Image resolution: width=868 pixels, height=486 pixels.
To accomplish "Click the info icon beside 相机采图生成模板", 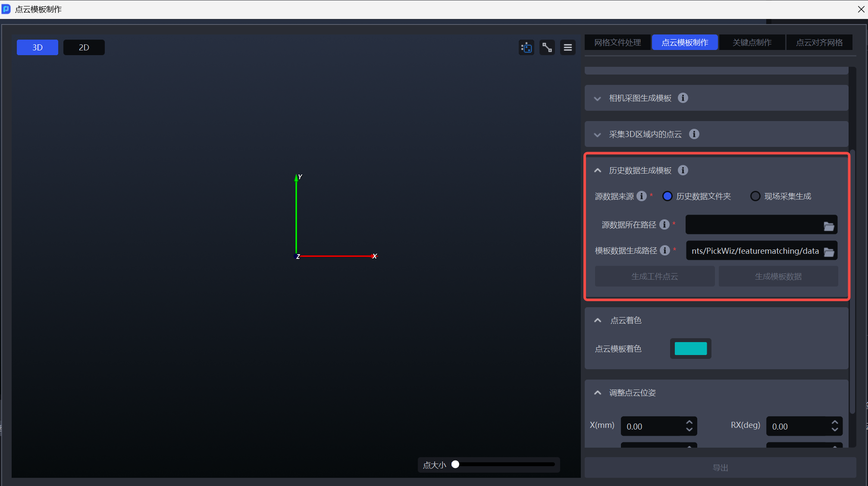I will point(683,98).
